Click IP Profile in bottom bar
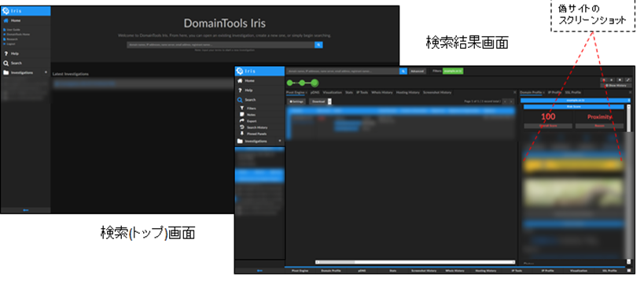The height and width of the screenshot is (284, 644). tap(547, 271)
